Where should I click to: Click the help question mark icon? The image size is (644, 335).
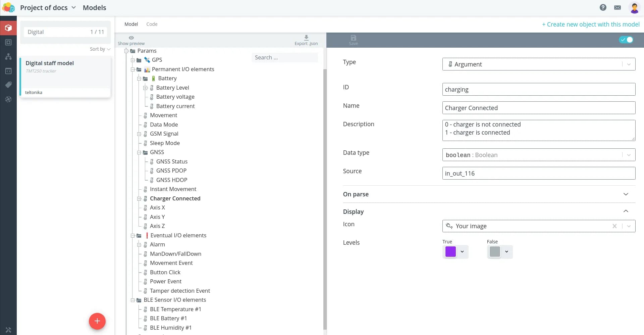(x=603, y=7)
